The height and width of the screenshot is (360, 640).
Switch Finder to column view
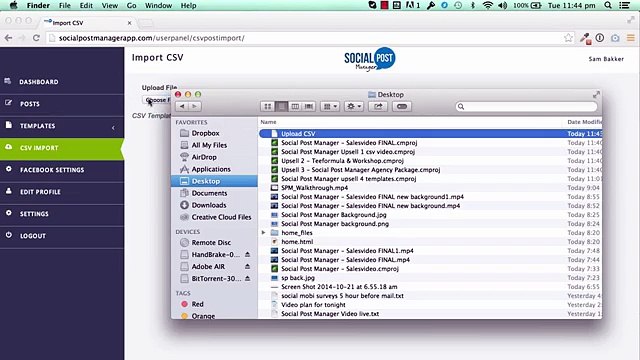(295, 107)
